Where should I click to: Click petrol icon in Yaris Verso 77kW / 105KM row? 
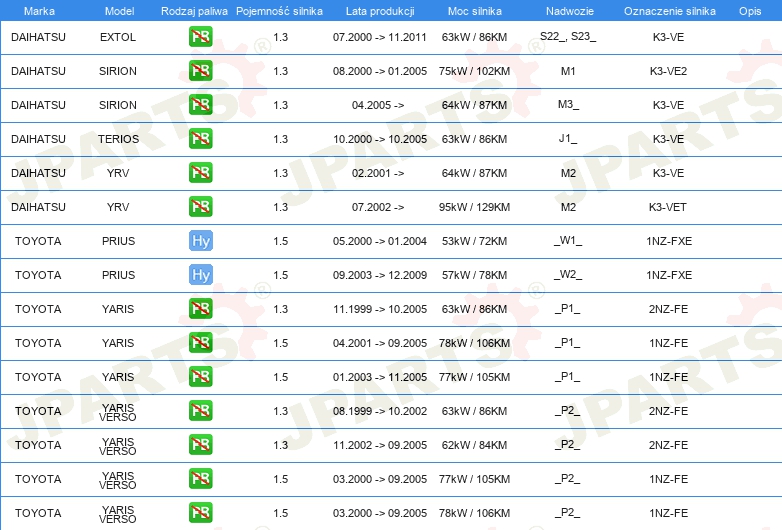(x=200, y=479)
